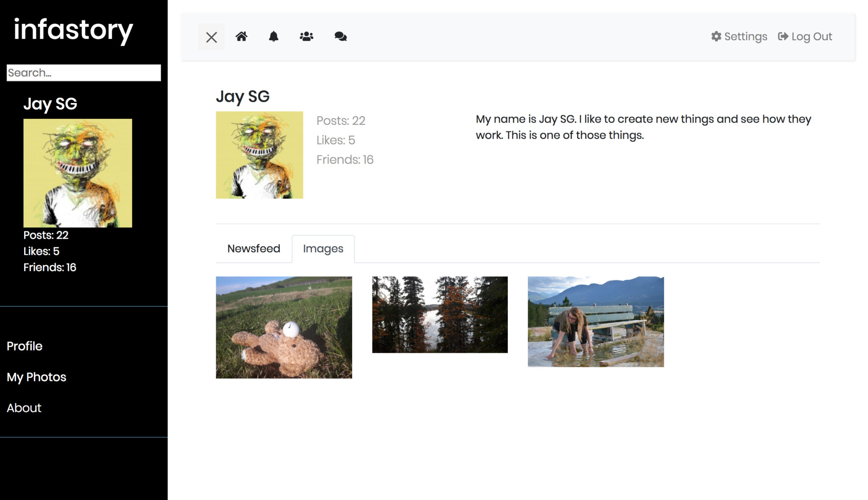
Task: Select the Images tab
Action: [x=323, y=249]
